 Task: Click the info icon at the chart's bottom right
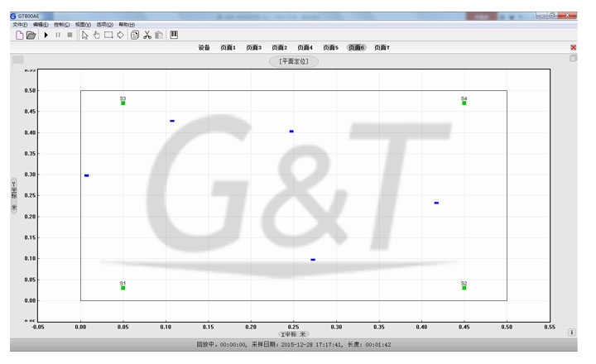click(572, 333)
